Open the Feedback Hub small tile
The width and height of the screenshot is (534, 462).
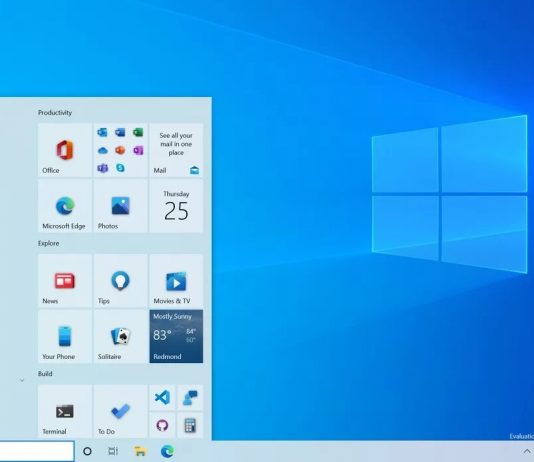(x=190, y=397)
